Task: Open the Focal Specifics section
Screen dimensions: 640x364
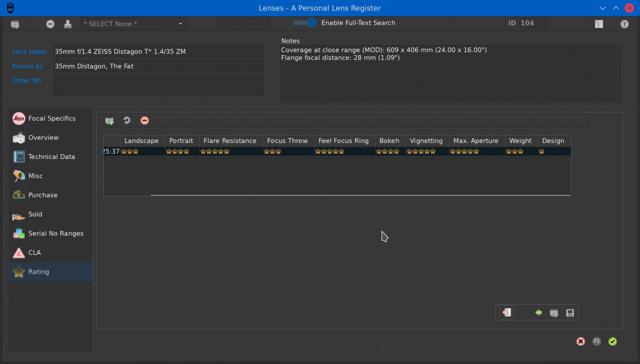Action: pos(51,118)
